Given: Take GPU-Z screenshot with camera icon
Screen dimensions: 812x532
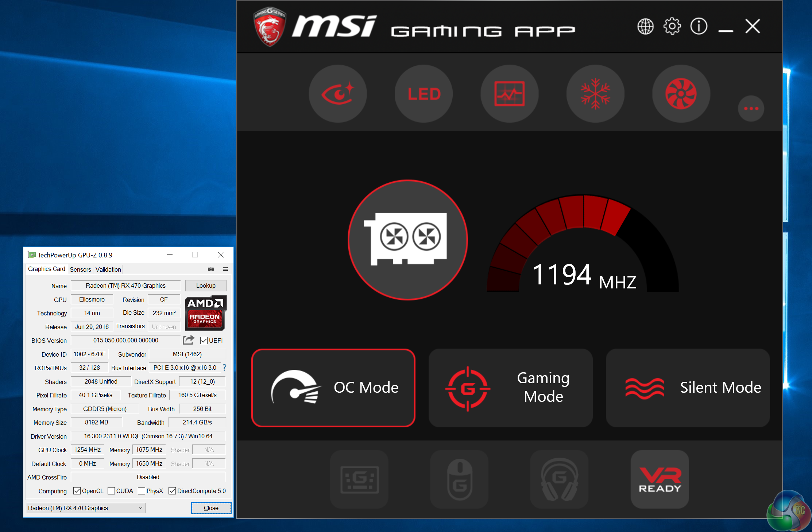Looking at the screenshot, I should pos(211,269).
